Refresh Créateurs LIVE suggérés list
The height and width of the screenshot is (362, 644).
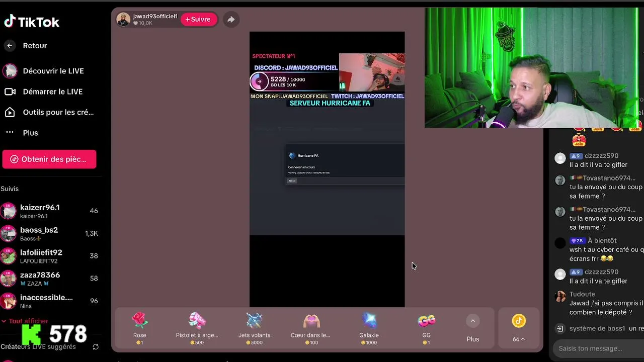click(x=96, y=347)
